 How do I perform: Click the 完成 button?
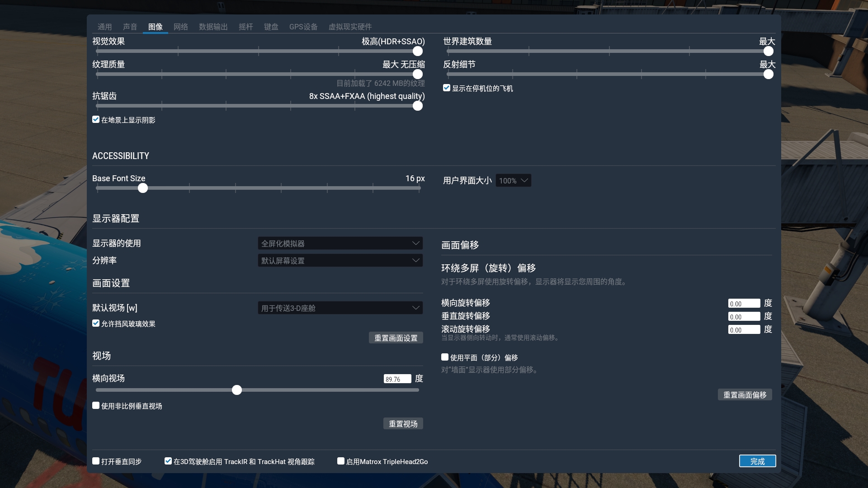click(758, 461)
